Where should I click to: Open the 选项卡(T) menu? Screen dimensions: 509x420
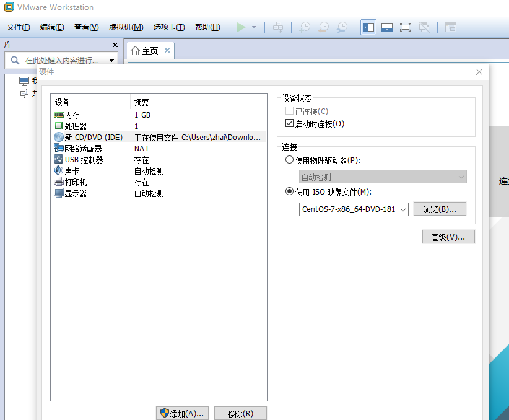click(169, 27)
